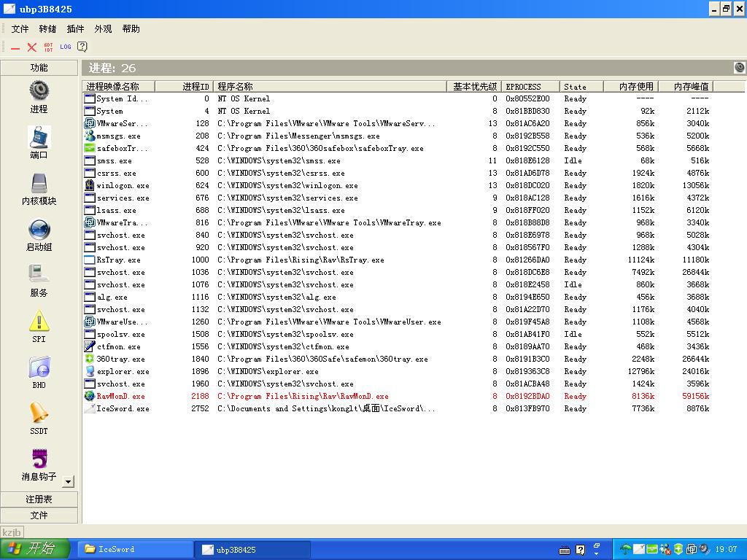747x560 pixels.
Task: Select the services.exe process row
Action: 398,198
